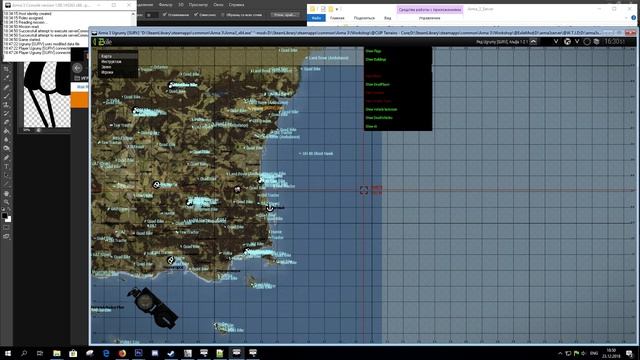
Task: Click Photoshop Уточн. край button
Action: click(x=284, y=15)
